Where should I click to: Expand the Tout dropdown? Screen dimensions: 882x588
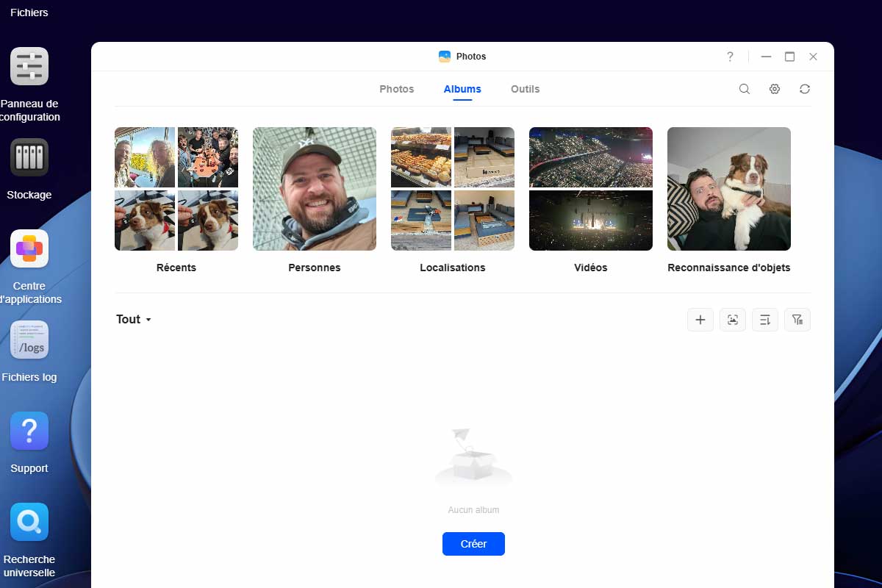tap(134, 320)
